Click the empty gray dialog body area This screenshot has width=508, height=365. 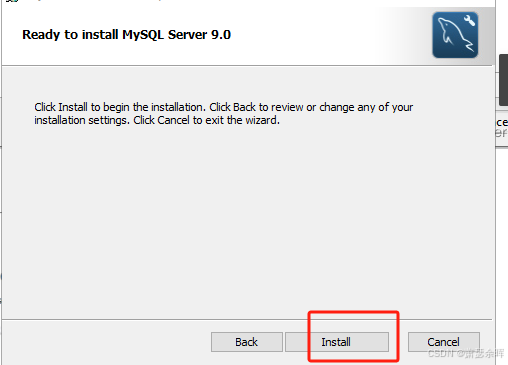pos(247,217)
